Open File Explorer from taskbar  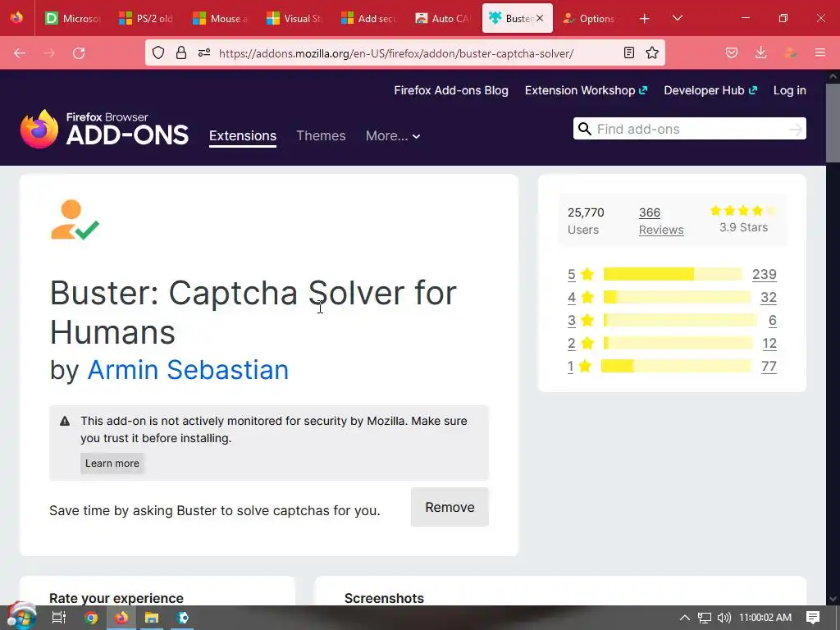[x=152, y=618]
